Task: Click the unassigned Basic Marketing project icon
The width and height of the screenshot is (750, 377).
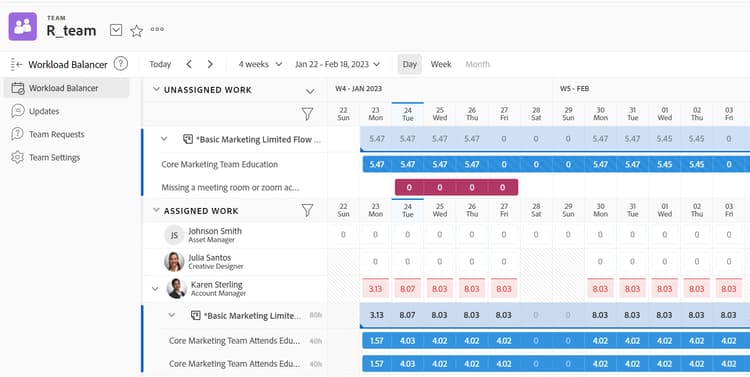Action: tap(188, 139)
